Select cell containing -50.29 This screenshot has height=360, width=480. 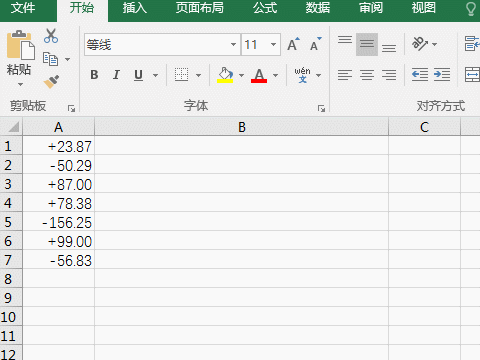tap(58, 165)
